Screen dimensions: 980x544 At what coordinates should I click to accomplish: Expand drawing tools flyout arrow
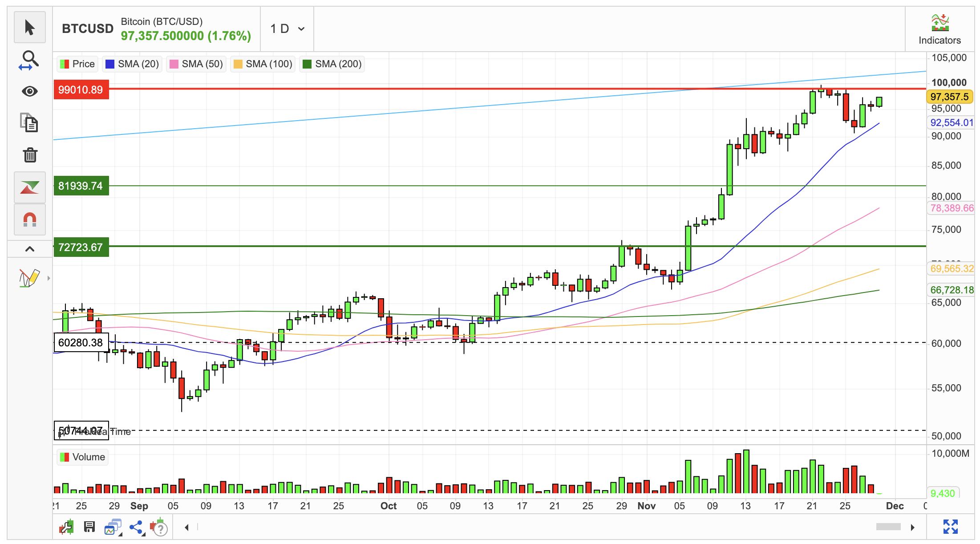pos(49,278)
